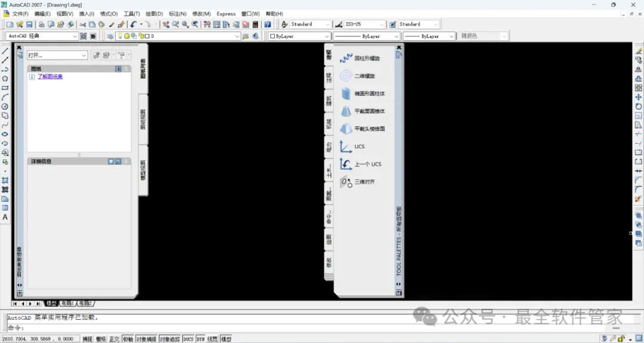Screen dimensions: 644x343
Task: Open the ByLayer color dropdown
Action: click(299, 36)
